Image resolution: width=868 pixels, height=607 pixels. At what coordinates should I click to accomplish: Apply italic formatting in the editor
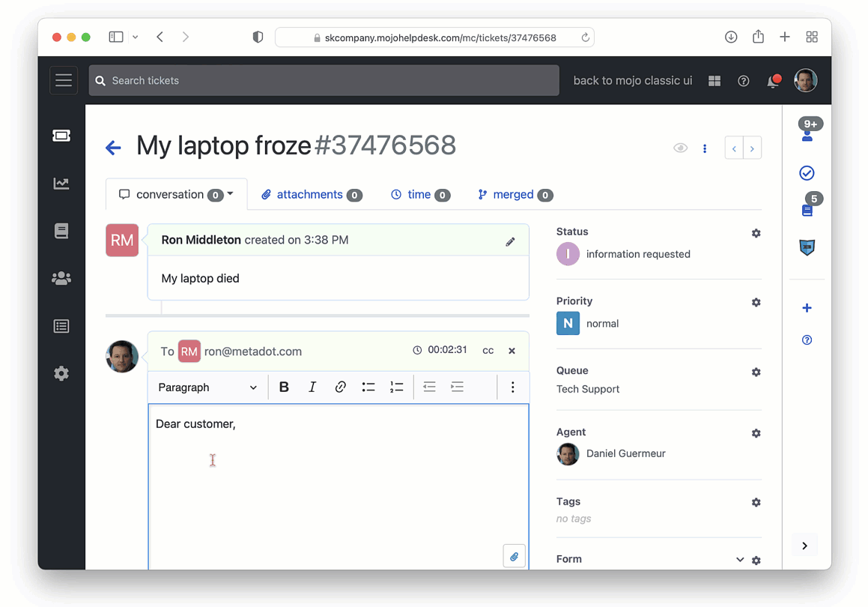tap(312, 387)
